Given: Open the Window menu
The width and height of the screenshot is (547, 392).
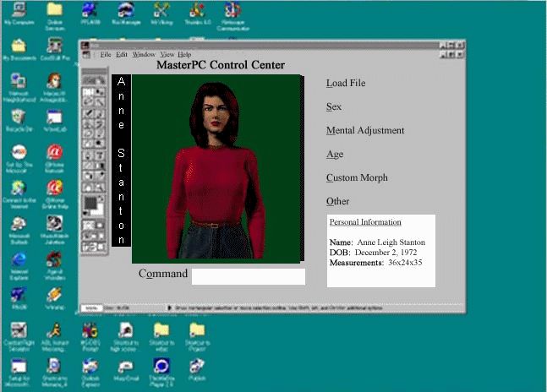Looking at the screenshot, I should pyautogui.click(x=143, y=54).
